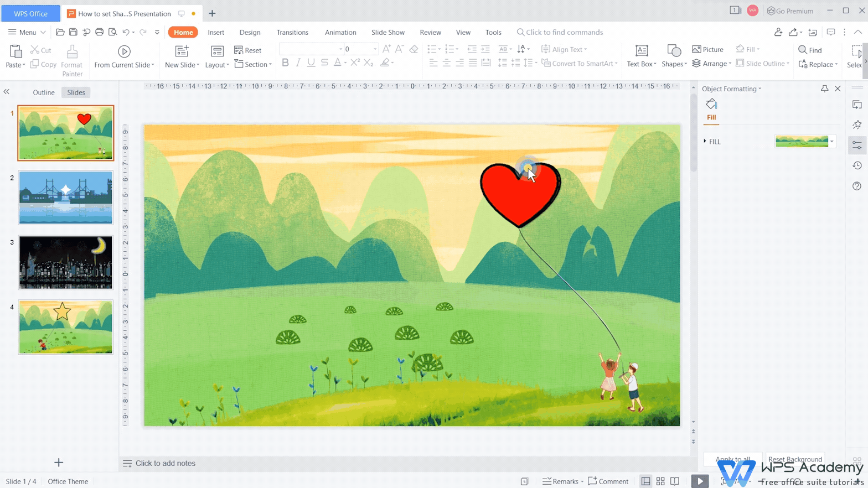
Task: Add new slide plus button below thumbnails
Action: tap(59, 463)
